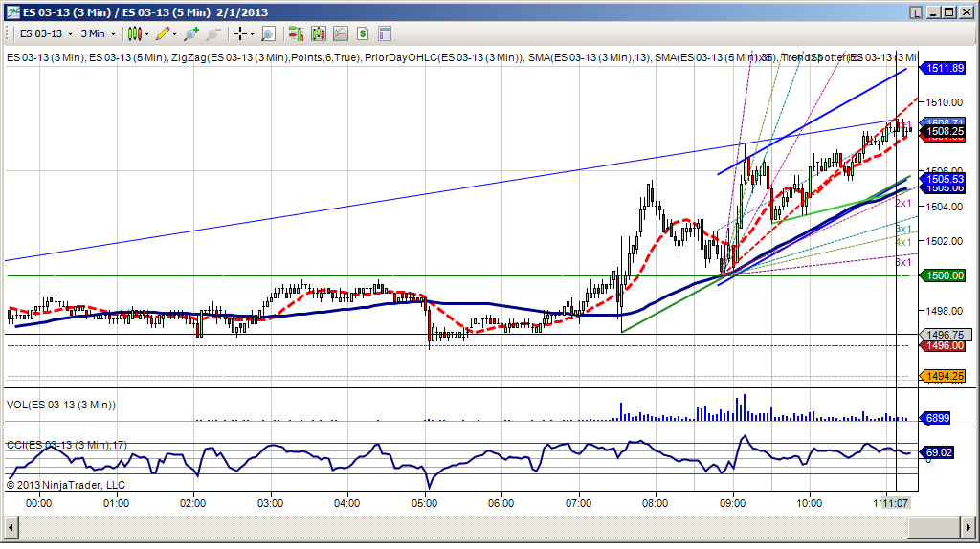Open the Strategies dollar sign icon
The image size is (980, 549).
pos(363,33)
